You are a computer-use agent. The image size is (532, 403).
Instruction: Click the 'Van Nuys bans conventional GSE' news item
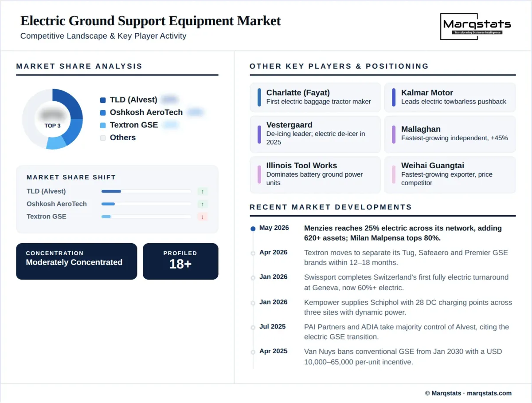pos(403,356)
